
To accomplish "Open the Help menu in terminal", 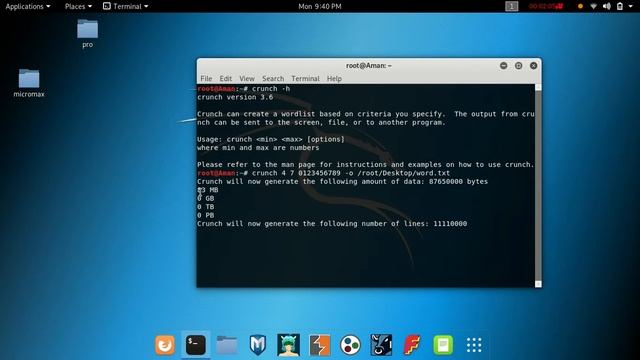I will (334, 78).
